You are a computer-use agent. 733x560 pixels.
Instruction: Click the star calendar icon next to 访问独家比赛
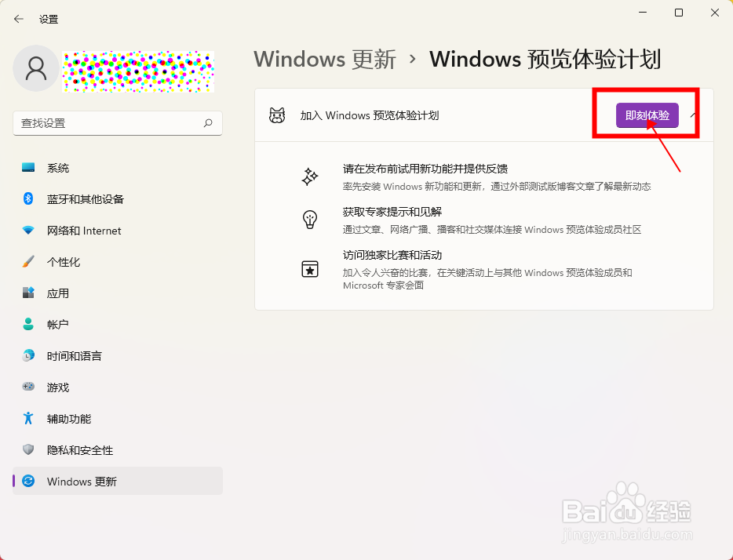tap(309, 269)
